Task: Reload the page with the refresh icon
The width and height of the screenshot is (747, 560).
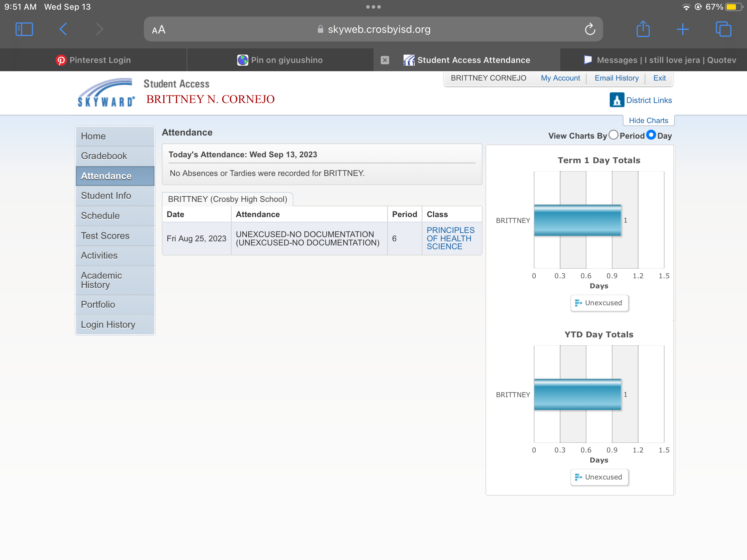Action: click(590, 29)
